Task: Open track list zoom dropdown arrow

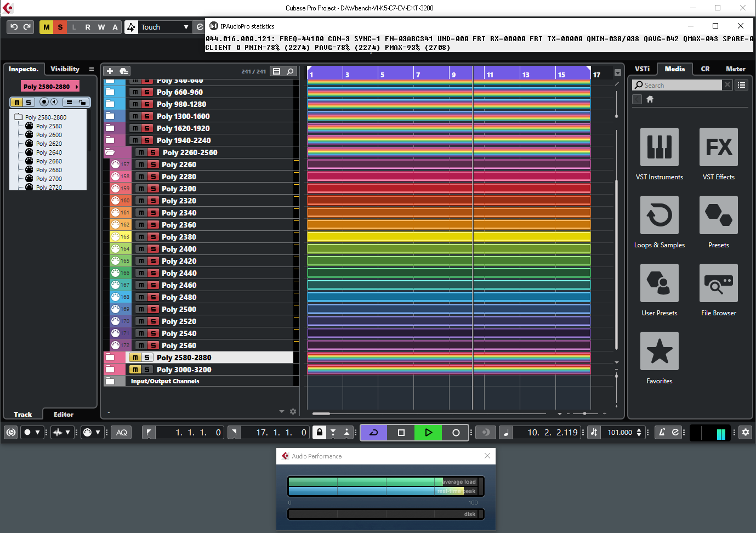Action: (282, 411)
